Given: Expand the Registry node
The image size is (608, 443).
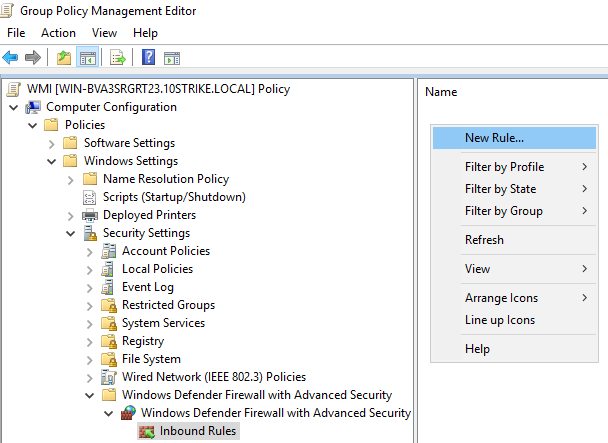Looking at the screenshot, I should click(x=90, y=342).
